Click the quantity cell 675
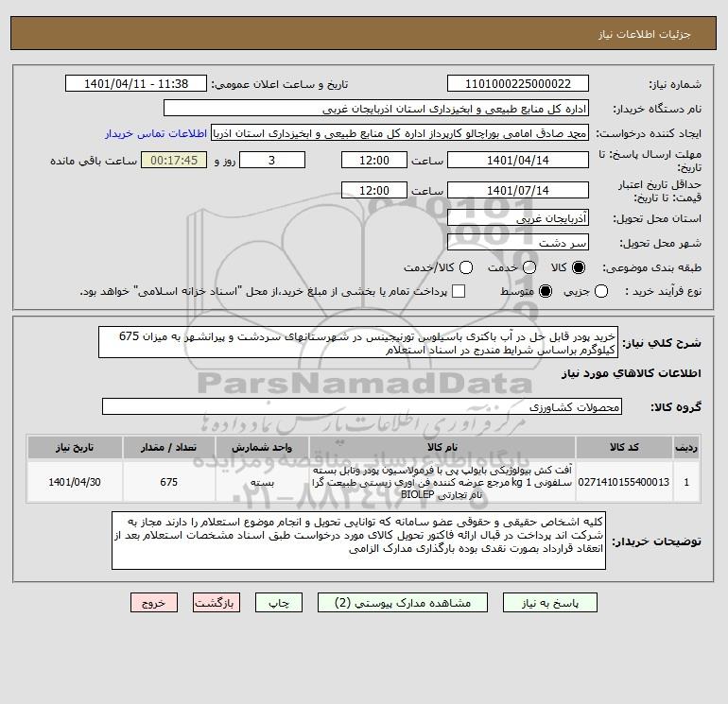 click(169, 482)
